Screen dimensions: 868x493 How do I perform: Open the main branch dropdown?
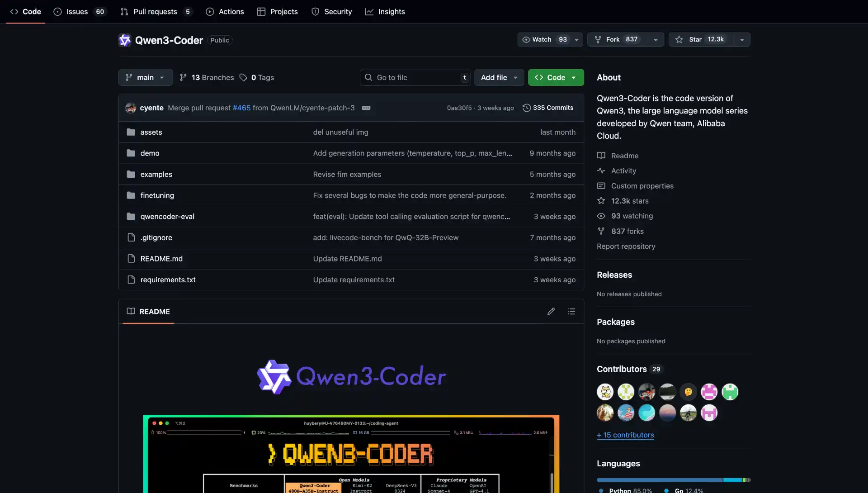click(x=145, y=77)
